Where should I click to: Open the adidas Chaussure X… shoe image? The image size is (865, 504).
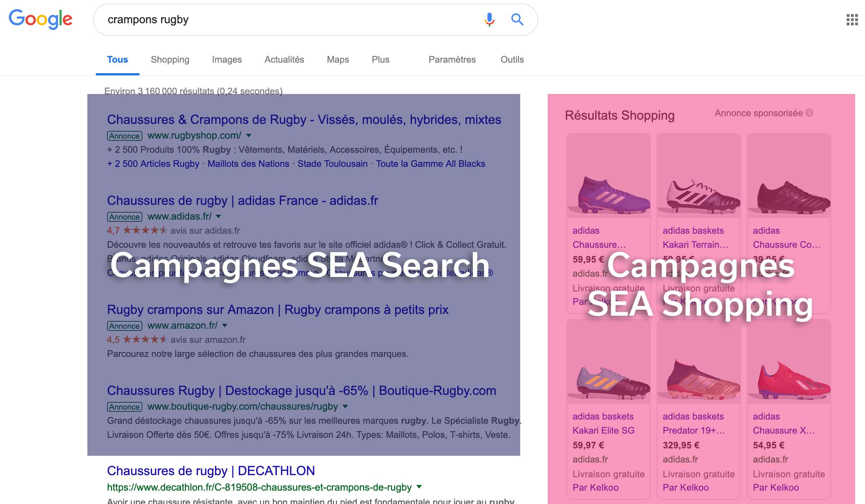[x=789, y=362]
